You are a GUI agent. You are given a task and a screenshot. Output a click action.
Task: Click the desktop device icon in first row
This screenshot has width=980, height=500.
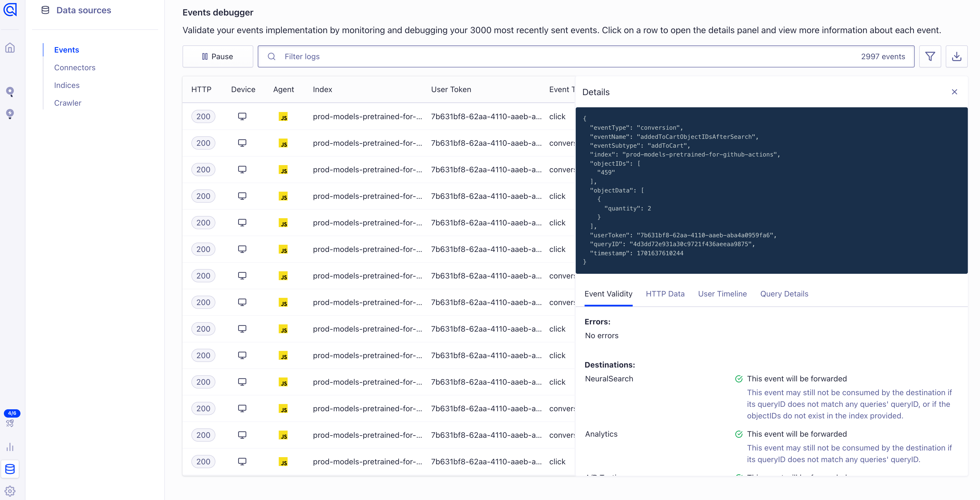pos(242,116)
